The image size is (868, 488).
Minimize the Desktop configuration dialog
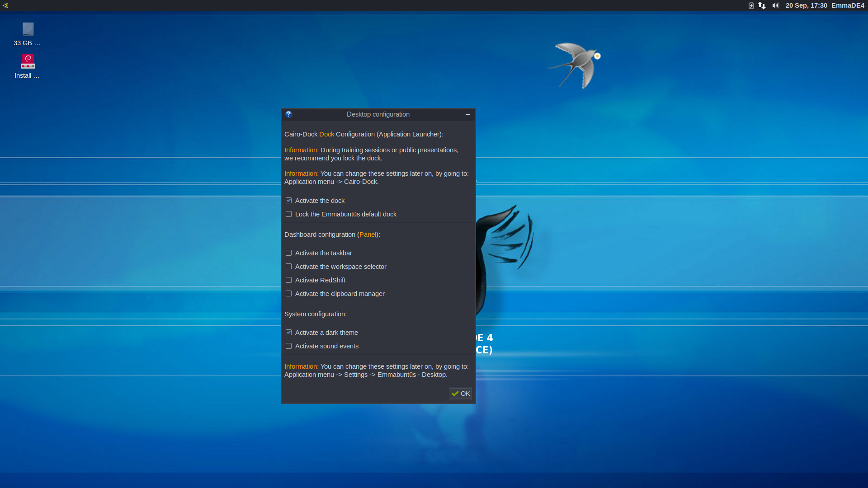(x=467, y=114)
